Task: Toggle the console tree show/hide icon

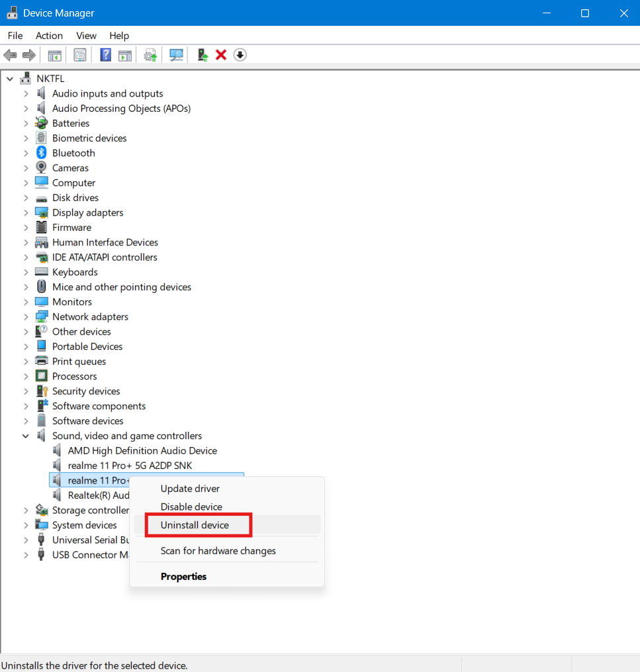Action: (x=54, y=55)
